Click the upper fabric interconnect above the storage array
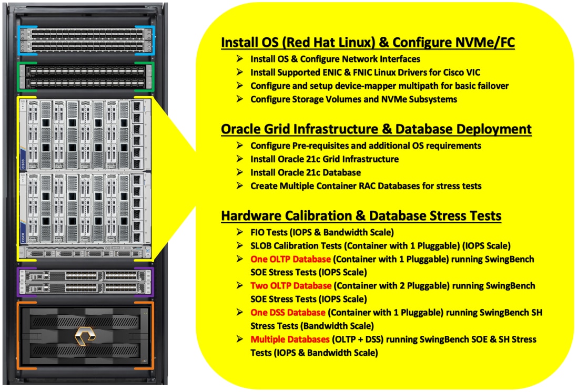This screenshot has height=392, width=577. [85, 276]
